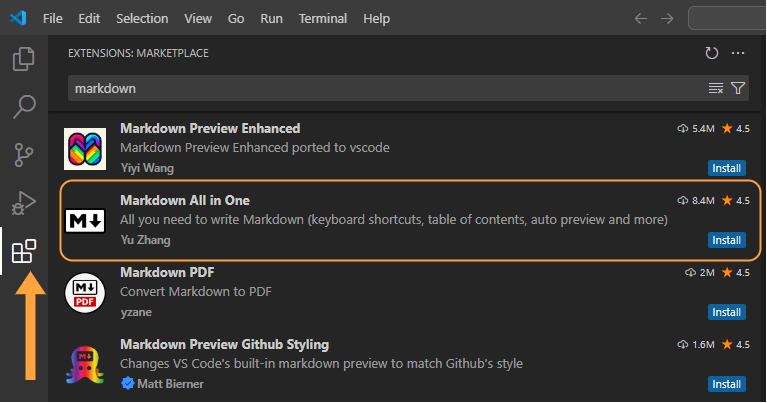Clear extensions search results icon
The width and height of the screenshot is (767, 403).
click(x=716, y=88)
